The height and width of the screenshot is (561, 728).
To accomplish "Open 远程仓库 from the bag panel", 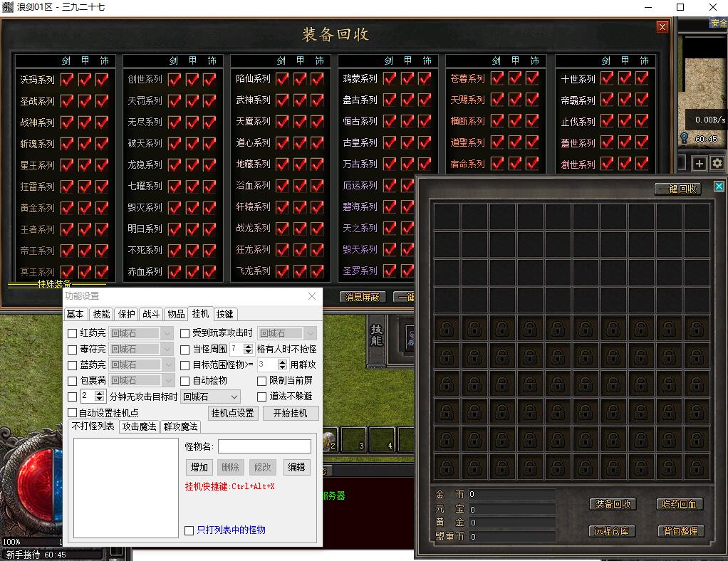I will coord(612,531).
